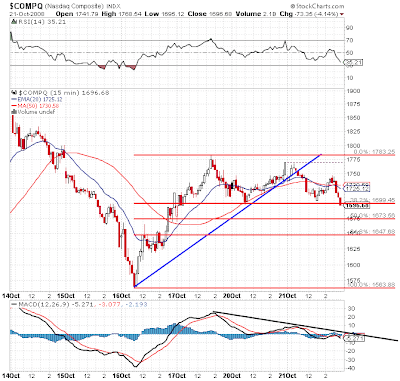The image size is (400, 381).
Task: Click the 1750 price axis label
Action: tap(353, 174)
